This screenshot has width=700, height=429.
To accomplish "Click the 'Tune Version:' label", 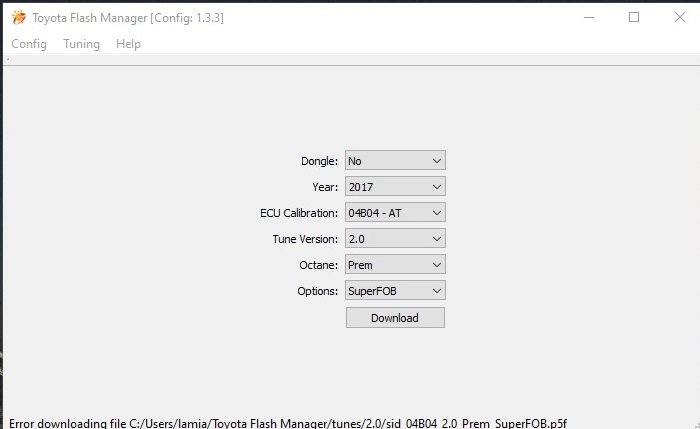I will [305, 239].
